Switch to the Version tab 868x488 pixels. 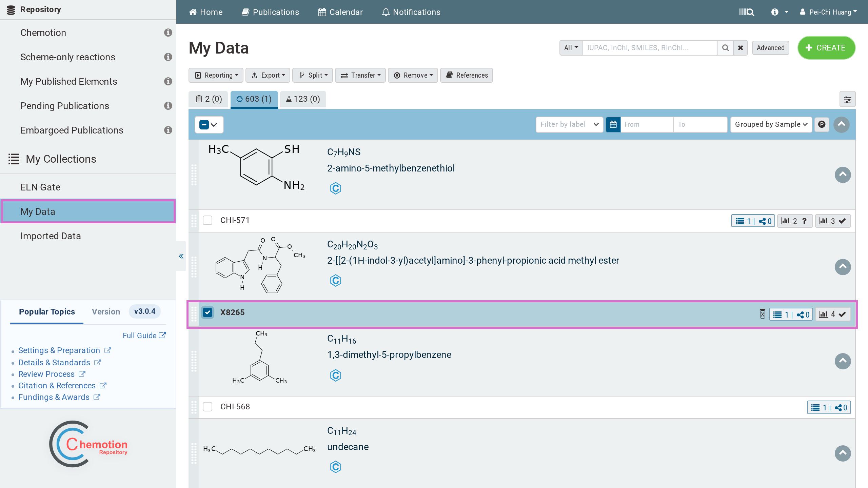106,312
